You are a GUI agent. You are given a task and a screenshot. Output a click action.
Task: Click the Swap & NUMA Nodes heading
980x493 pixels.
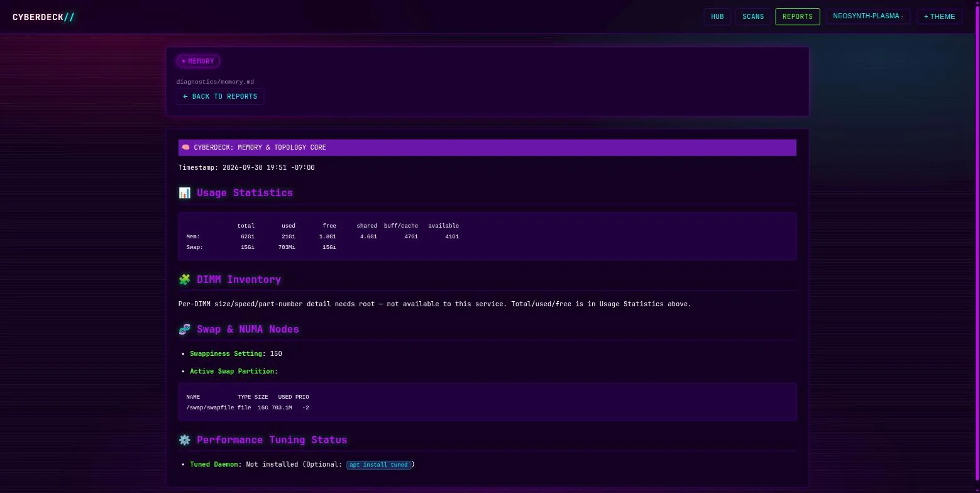click(x=248, y=330)
